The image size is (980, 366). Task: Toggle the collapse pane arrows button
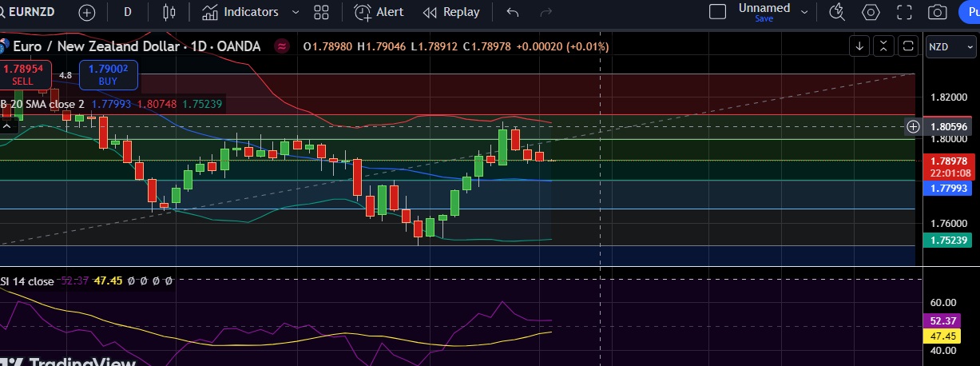coord(883,46)
